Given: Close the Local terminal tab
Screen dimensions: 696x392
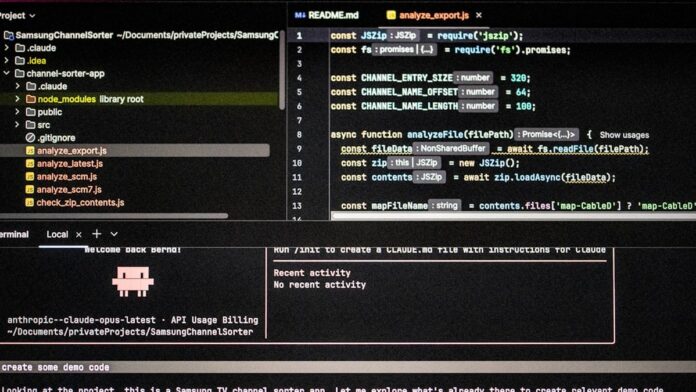Looking at the screenshot, I should pos(79,234).
